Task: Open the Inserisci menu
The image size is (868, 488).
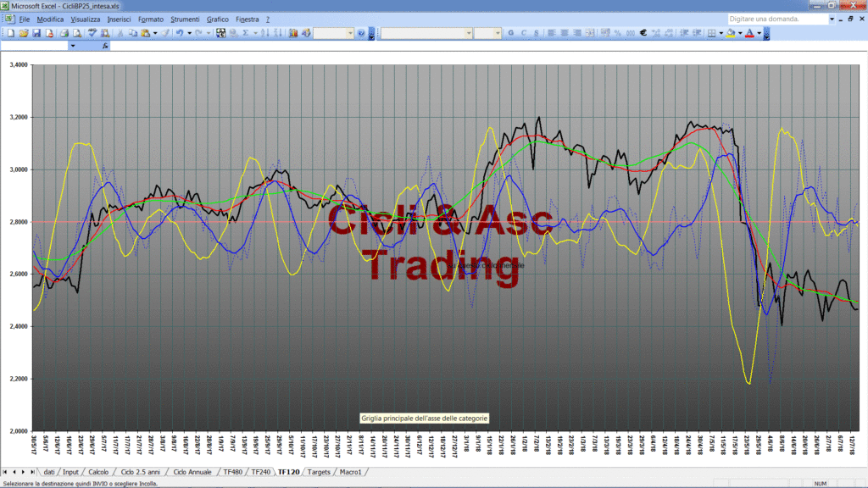Action: pos(119,19)
